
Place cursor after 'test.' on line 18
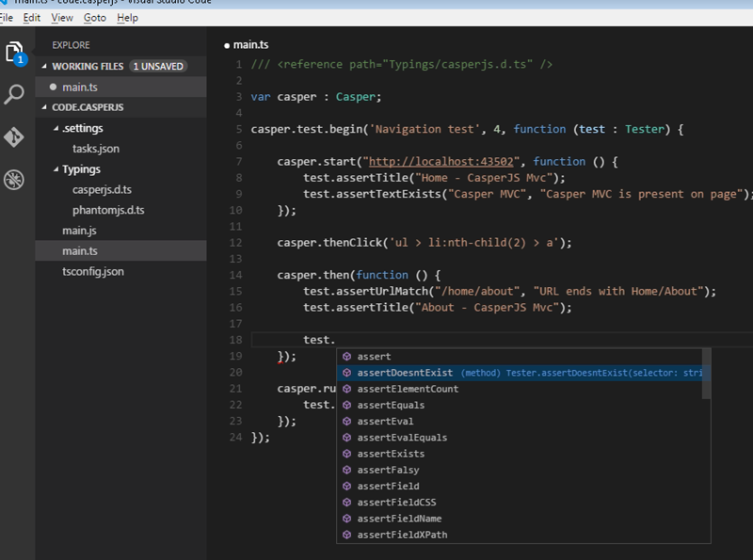[335, 340]
